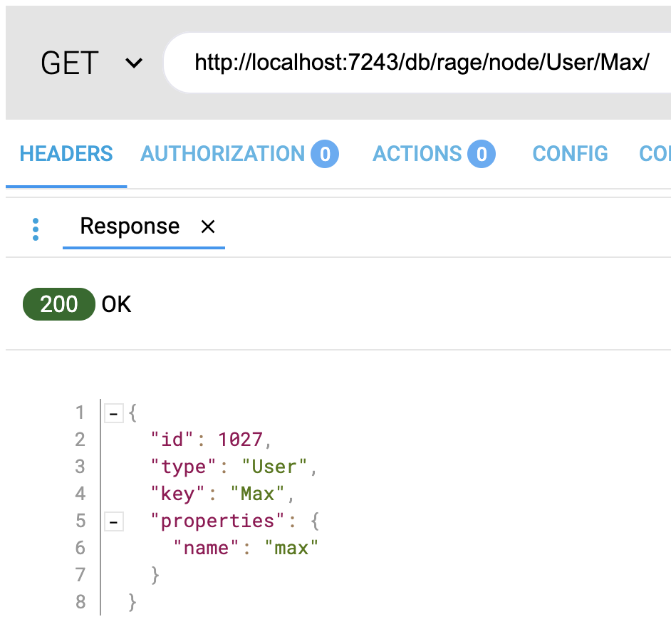
Task: Click the "User" type value
Action: [274, 467]
